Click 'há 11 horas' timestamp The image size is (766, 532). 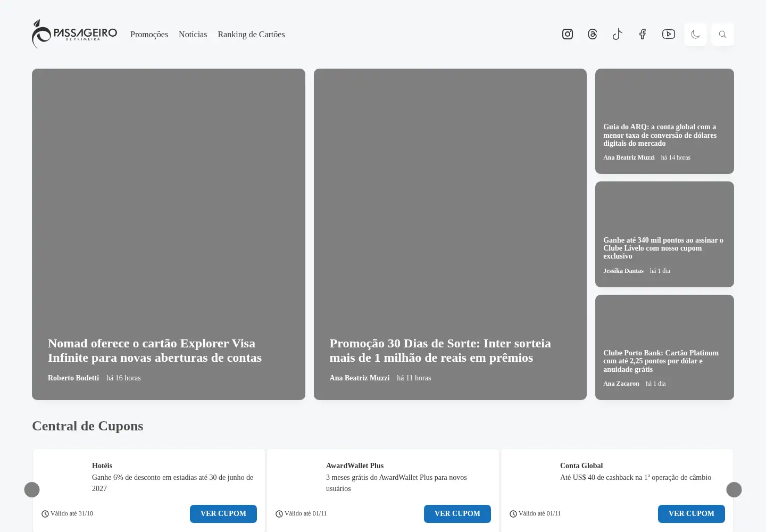click(x=414, y=378)
